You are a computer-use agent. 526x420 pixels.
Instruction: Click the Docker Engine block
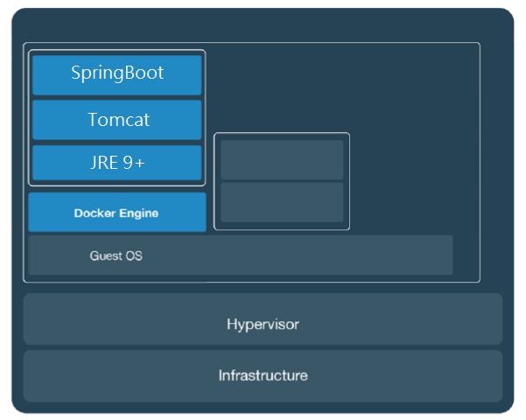click(x=117, y=212)
